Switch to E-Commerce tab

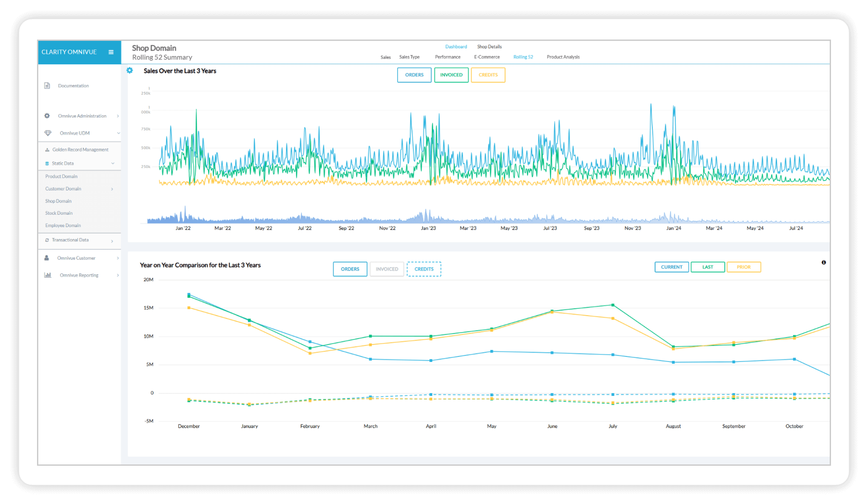pos(487,57)
